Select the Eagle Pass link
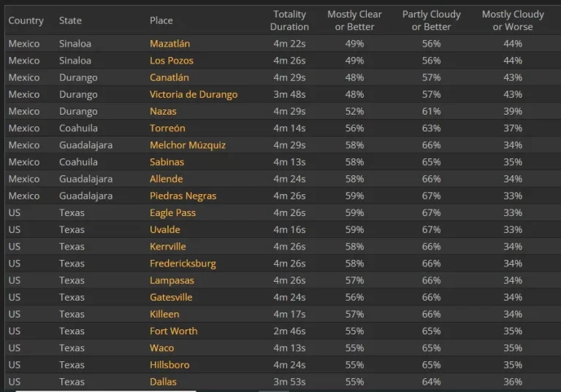The image size is (561, 392). click(172, 213)
